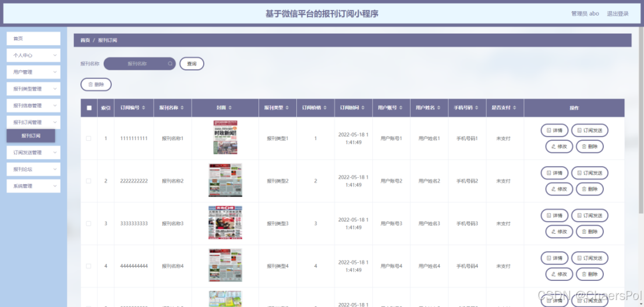The width and height of the screenshot is (644, 307).
Task: Click the search magnifier icon in 报刊名称 field
Action: pos(170,63)
